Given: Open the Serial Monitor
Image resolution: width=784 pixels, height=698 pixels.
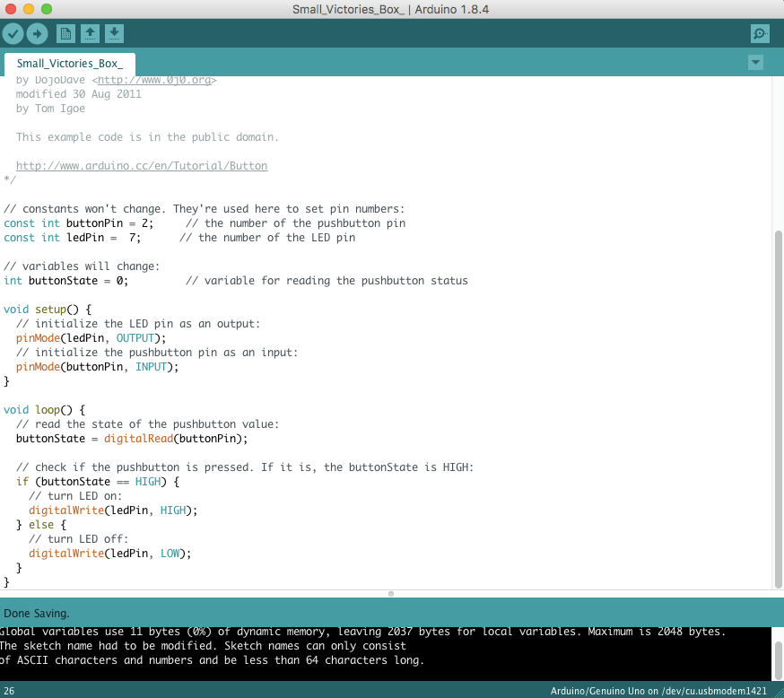Looking at the screenshot, I should (759, 33).
